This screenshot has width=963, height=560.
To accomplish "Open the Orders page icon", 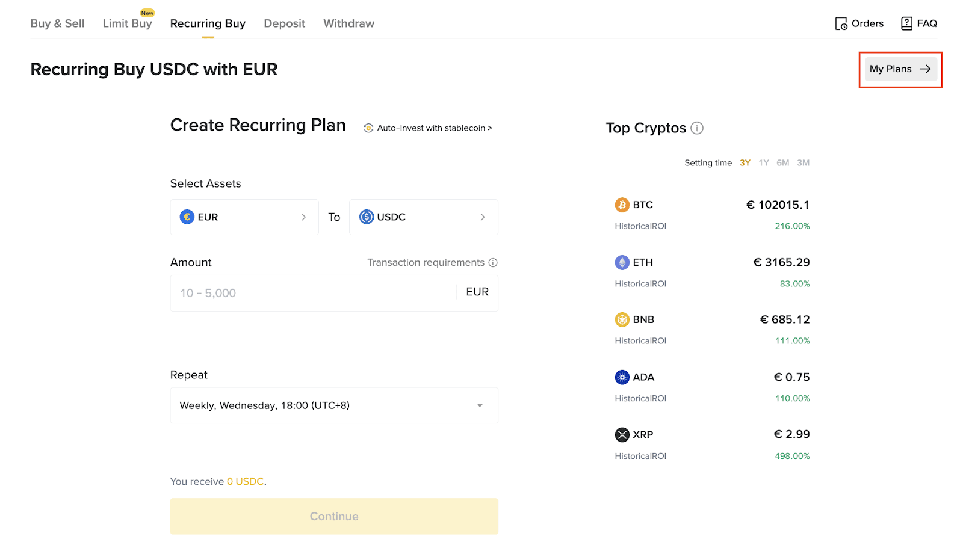I will (x=841, y=24).
